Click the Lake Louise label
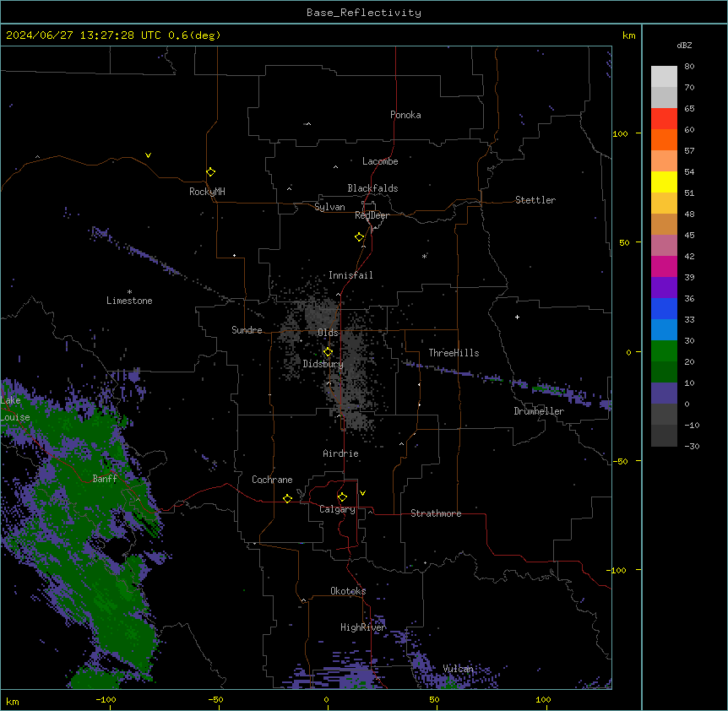 point(15,409)
